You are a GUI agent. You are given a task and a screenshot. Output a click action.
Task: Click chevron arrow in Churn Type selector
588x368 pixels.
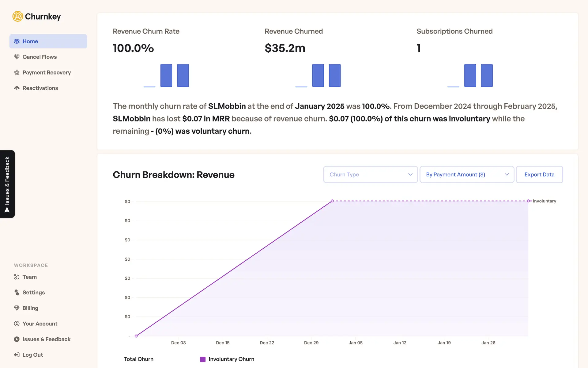pos(410,174)
